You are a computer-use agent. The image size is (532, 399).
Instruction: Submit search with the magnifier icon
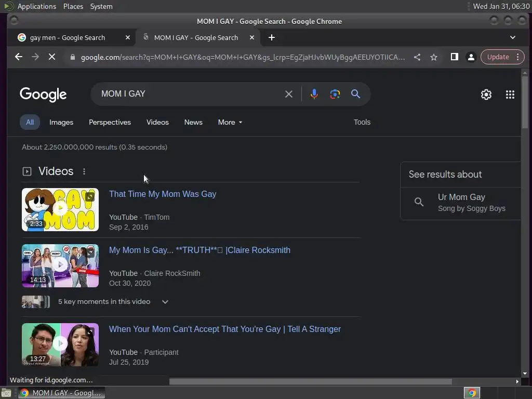tap(355, 94)
